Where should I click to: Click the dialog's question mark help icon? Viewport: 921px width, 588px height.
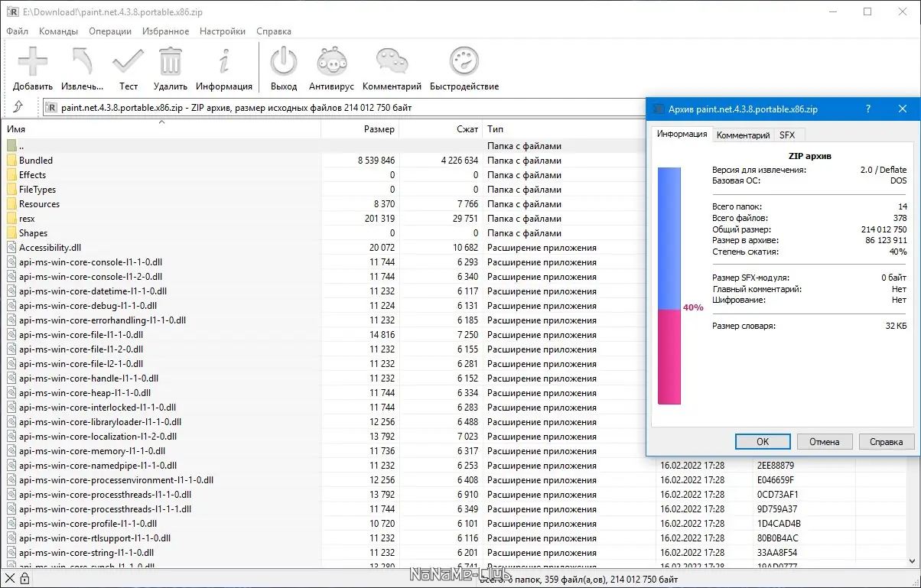click(868, 109)
